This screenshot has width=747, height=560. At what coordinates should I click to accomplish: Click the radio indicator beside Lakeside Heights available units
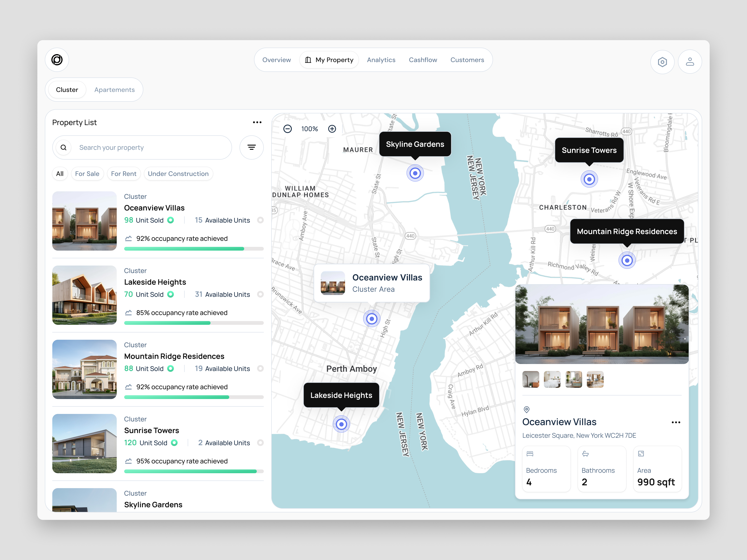(260, 294)
